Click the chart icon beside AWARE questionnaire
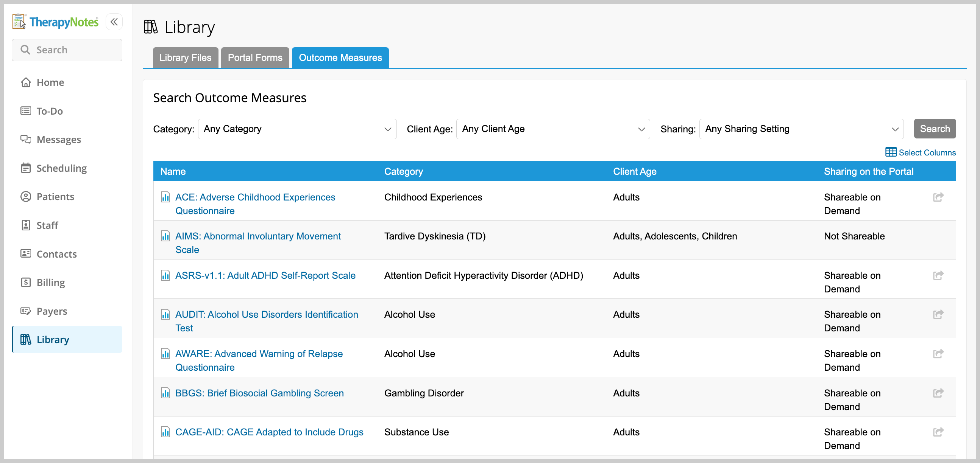 point(165,354)
